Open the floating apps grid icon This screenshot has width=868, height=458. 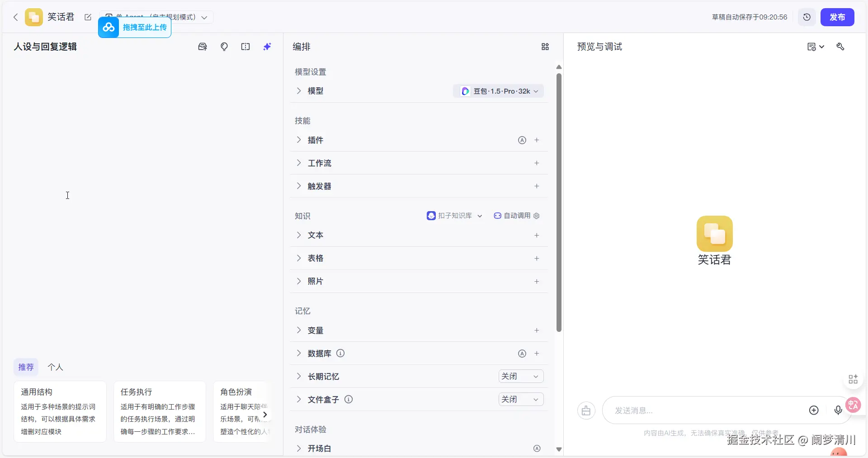tap(853, 379)
